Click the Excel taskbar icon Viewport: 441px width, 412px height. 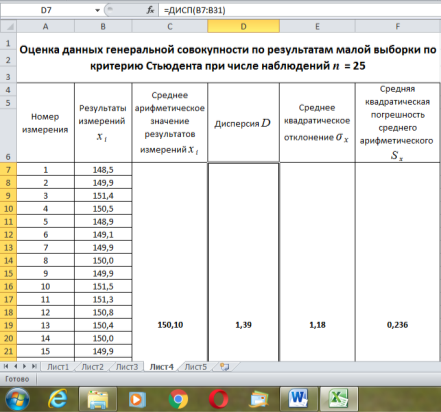pos(339,399)
